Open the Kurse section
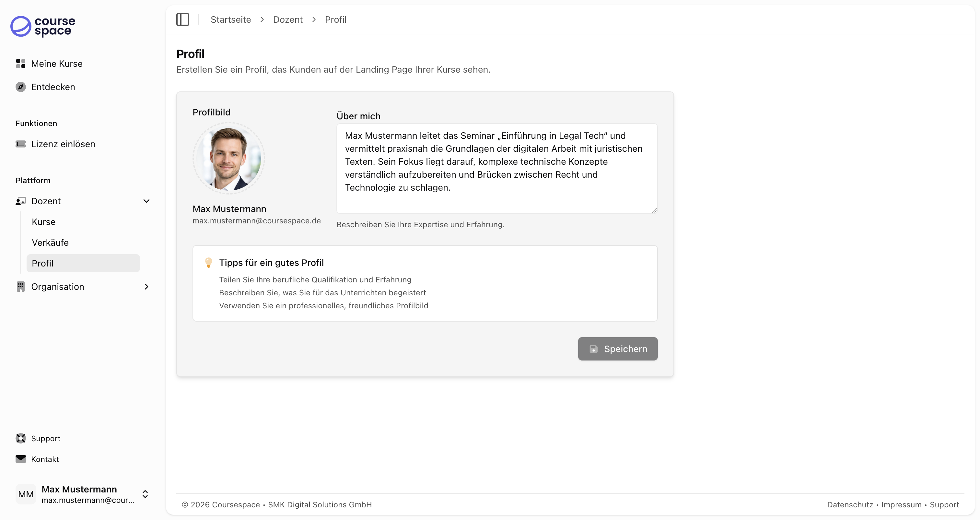This screenshot has height=520, width=980. click(x=43, y=222)
